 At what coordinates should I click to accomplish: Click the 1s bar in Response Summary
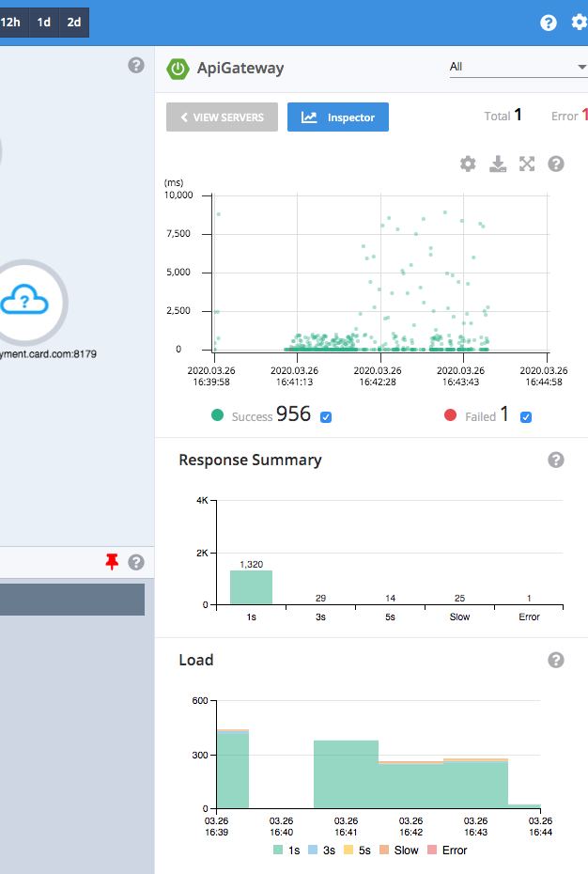click(x=252, y=587)
